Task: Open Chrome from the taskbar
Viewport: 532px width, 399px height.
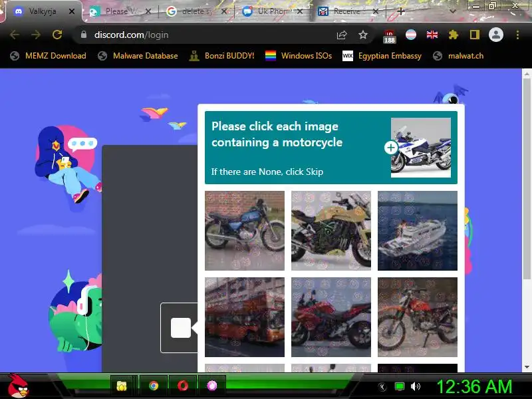Action: (x=154, y=386)
